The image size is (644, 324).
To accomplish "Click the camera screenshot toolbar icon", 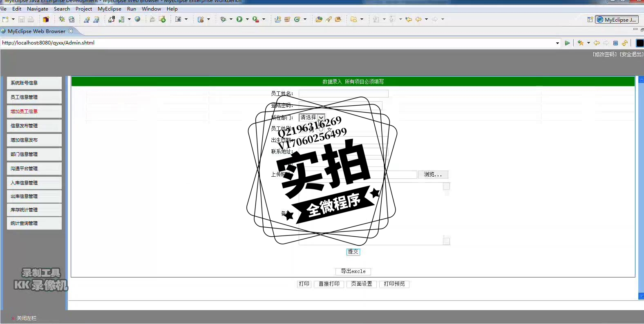I will coord(178,19).
